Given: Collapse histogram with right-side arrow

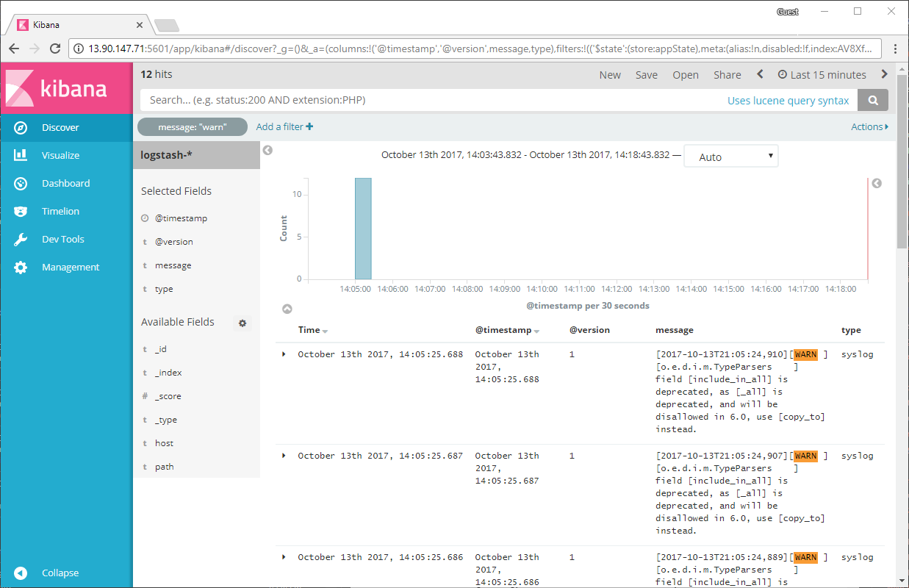Looking at the screenshot, I should 876,184.
